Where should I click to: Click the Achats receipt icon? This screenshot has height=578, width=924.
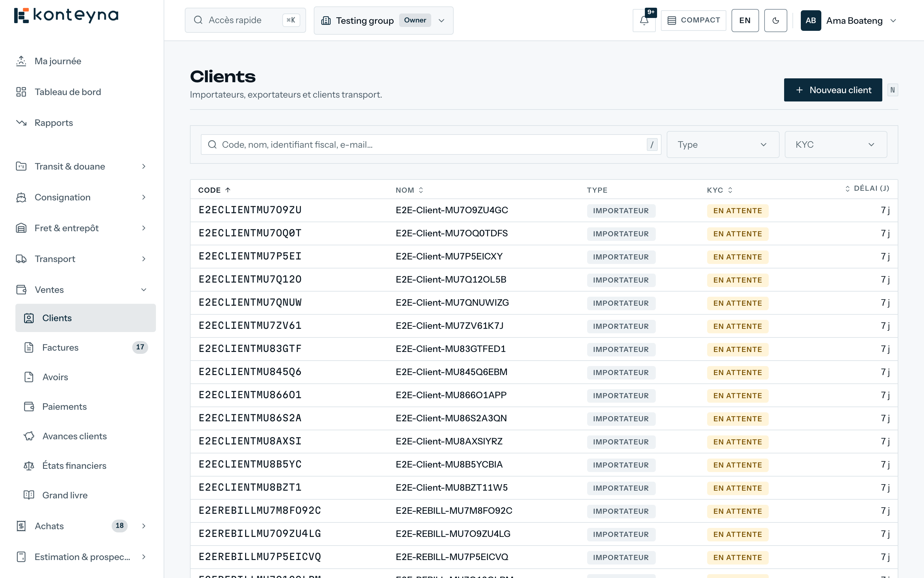[x=21, y=526]
